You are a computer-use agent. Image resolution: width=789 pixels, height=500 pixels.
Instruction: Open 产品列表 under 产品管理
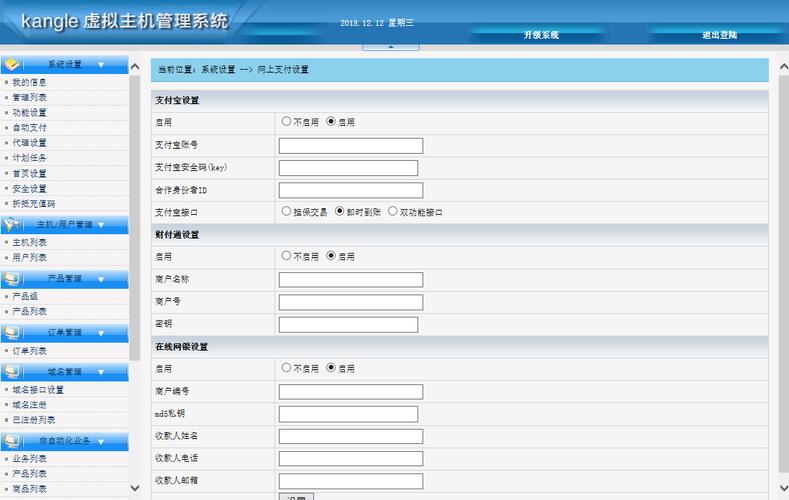point(29,311)
